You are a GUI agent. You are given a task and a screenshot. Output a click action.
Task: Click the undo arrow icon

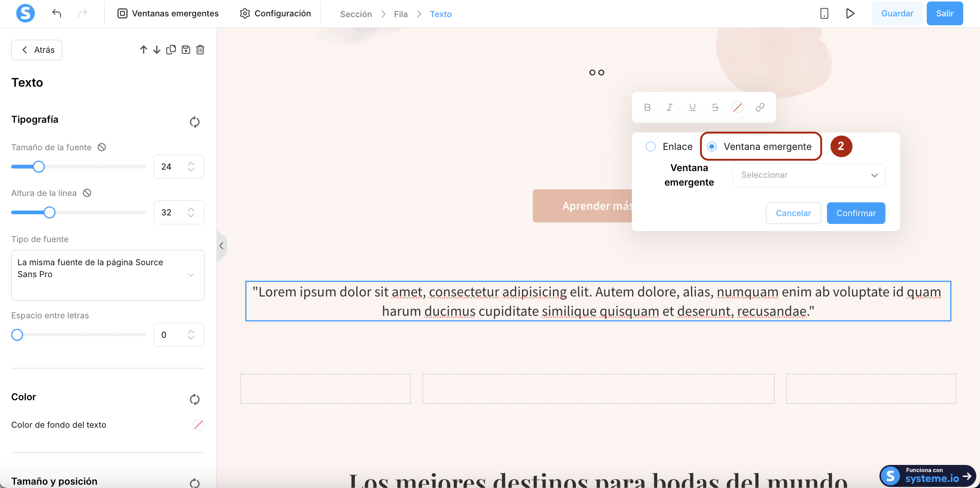(56, 14)
